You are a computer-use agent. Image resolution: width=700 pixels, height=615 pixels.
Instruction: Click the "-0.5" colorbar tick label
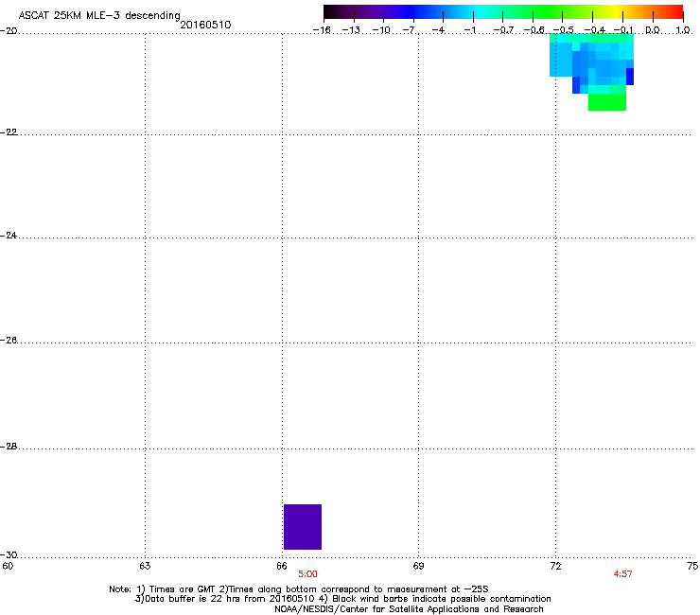pos(564,30)
